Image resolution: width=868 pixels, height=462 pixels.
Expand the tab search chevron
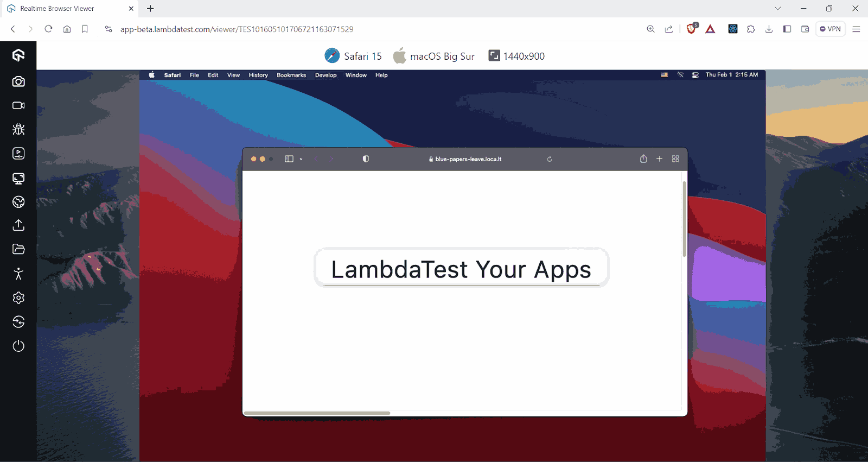(x=777, y=9)
